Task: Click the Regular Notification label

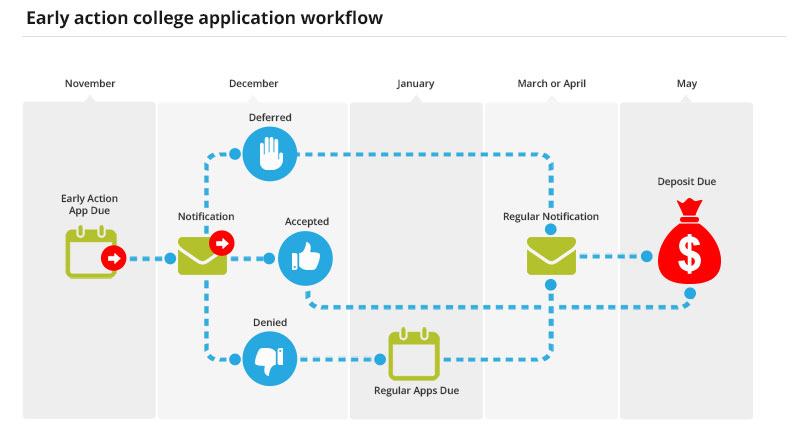Action: tap(551, 216)
